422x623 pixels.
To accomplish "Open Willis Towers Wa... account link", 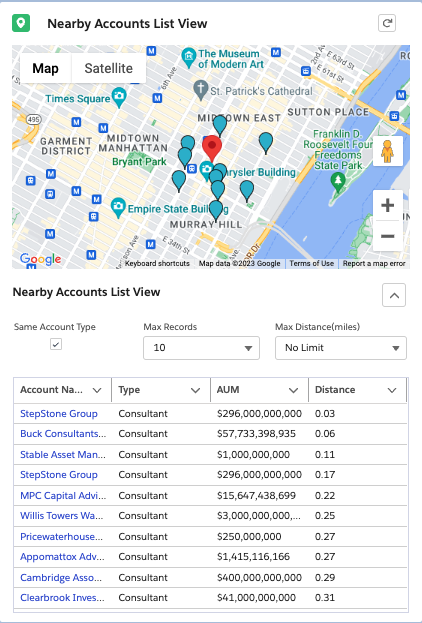I will point(62,515).
